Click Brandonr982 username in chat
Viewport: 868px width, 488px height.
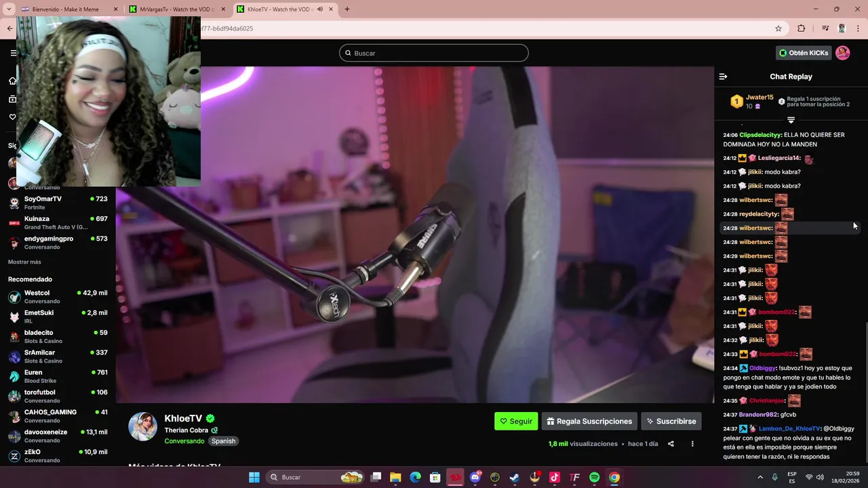point(758,414)
